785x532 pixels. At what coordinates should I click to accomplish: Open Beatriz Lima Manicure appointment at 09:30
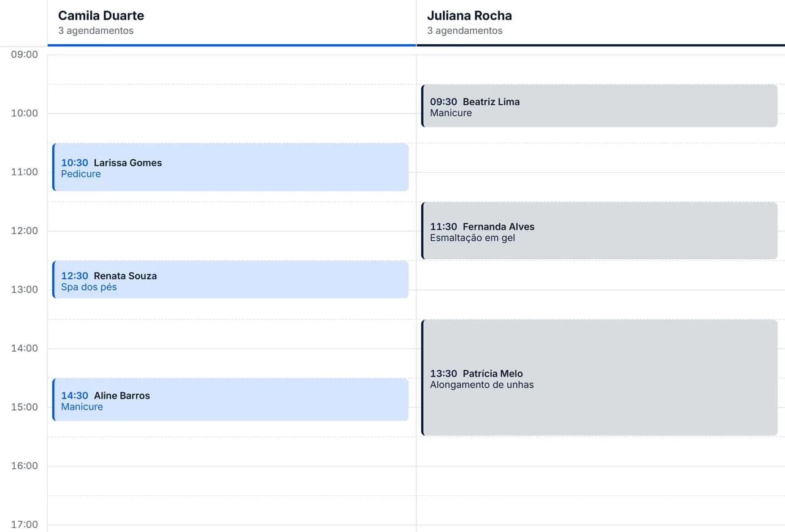pyautogui.click(x=600, y=106)
